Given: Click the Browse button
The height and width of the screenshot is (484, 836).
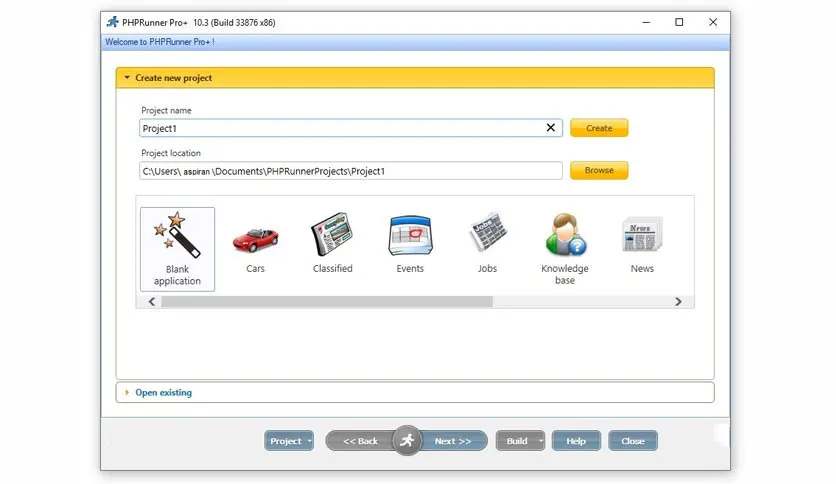Looking at the screenshot, I should pyautogui.click(x=599, y=171).
